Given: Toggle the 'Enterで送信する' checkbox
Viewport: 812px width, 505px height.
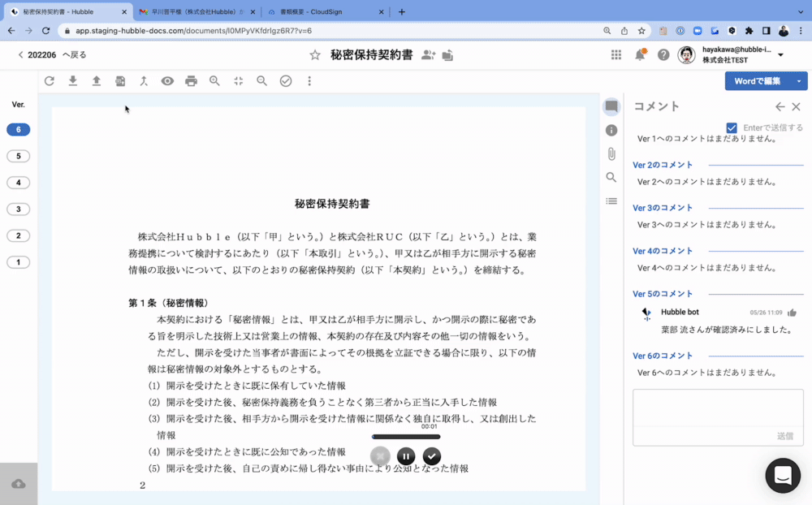Looking at the screenshot, I should [732, 127].
